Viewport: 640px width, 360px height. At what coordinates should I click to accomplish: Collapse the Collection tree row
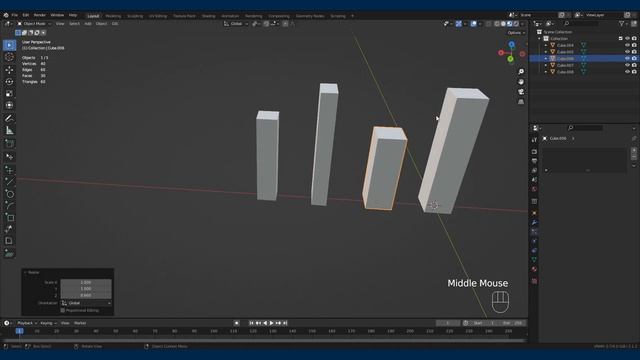pos(540,39)
